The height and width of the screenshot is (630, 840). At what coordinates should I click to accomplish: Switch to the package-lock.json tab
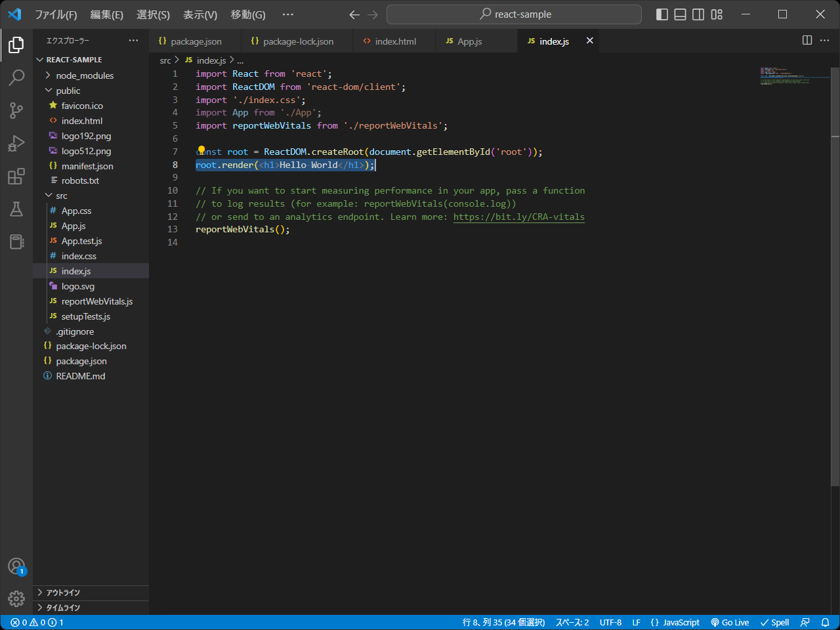[x=297, y=41]
